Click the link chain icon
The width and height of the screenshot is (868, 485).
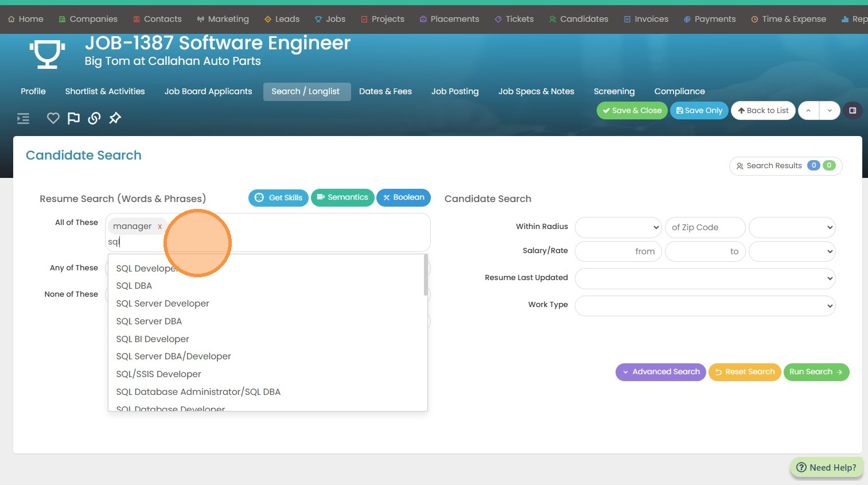pos(95,118)
